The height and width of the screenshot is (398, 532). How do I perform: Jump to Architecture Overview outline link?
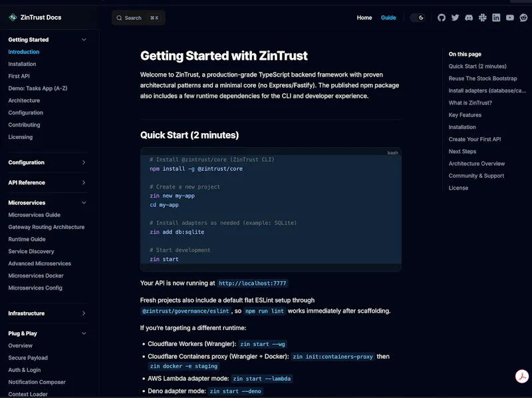click(x=477, y=164)
